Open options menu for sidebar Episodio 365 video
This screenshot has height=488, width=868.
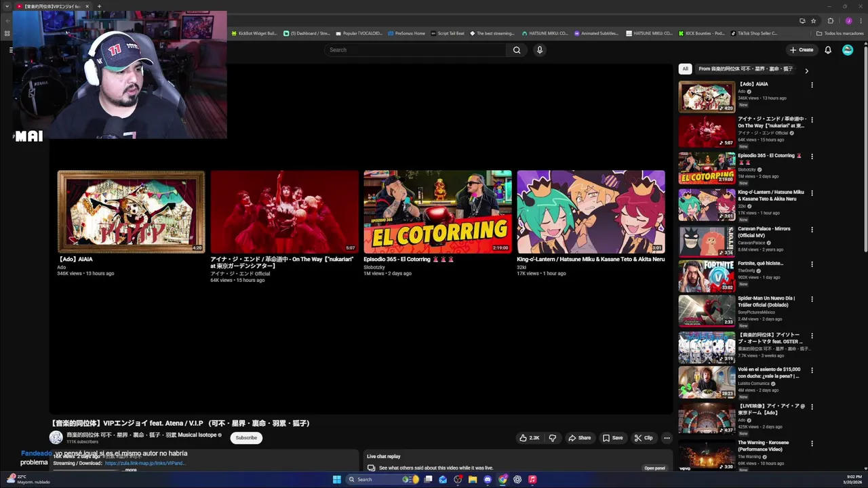[812, 157]
